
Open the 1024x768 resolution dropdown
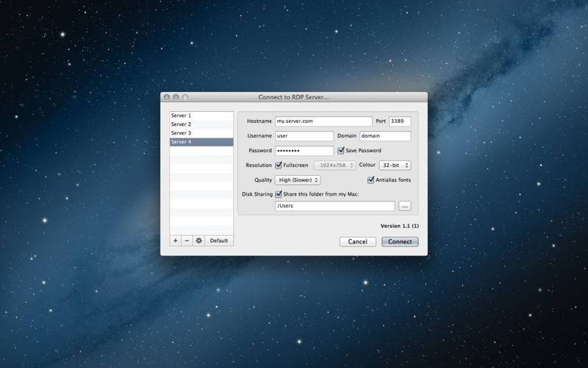(335, 166)
